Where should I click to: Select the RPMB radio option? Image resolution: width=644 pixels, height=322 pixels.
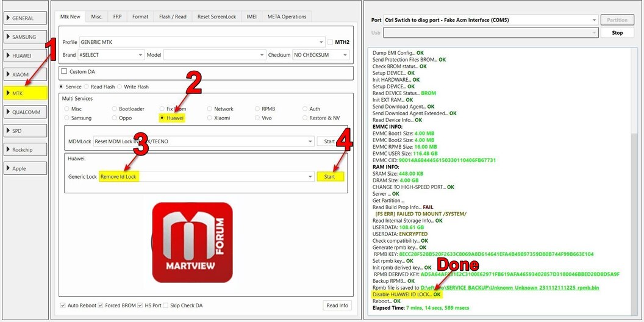[x=257, y=109]
